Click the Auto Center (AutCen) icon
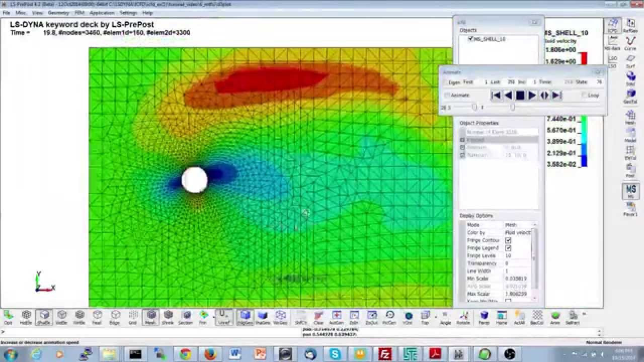Image resolution: width=644 pixels, height=362 pixels. point(336,316)
